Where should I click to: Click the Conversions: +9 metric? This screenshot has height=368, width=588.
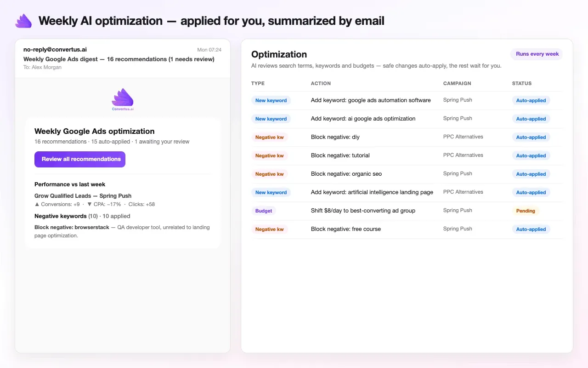pyautogui.click(x=57, y=204)
